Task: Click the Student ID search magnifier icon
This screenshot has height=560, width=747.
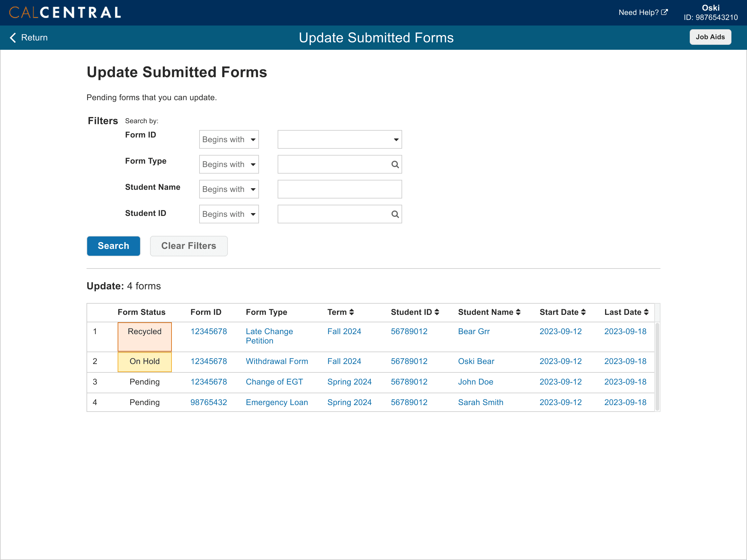Action: pos(395,214)
